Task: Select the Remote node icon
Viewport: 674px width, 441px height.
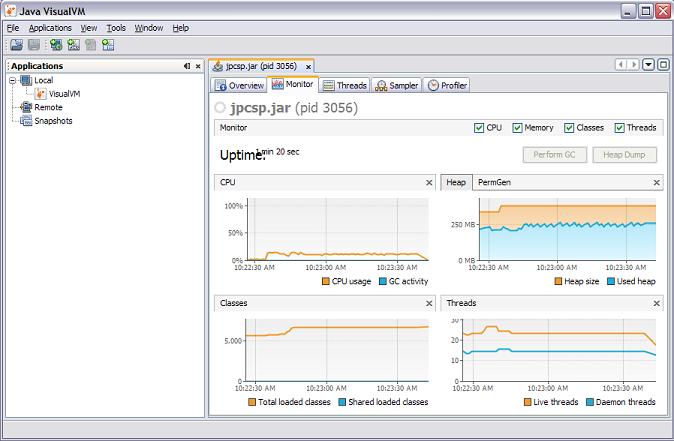Action: (x=26, y=107)
